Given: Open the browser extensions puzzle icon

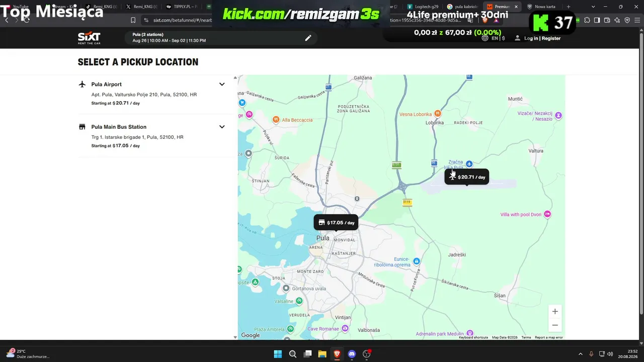Looking at the screenshot, I should pyautogui.click(x=587, y=20).
